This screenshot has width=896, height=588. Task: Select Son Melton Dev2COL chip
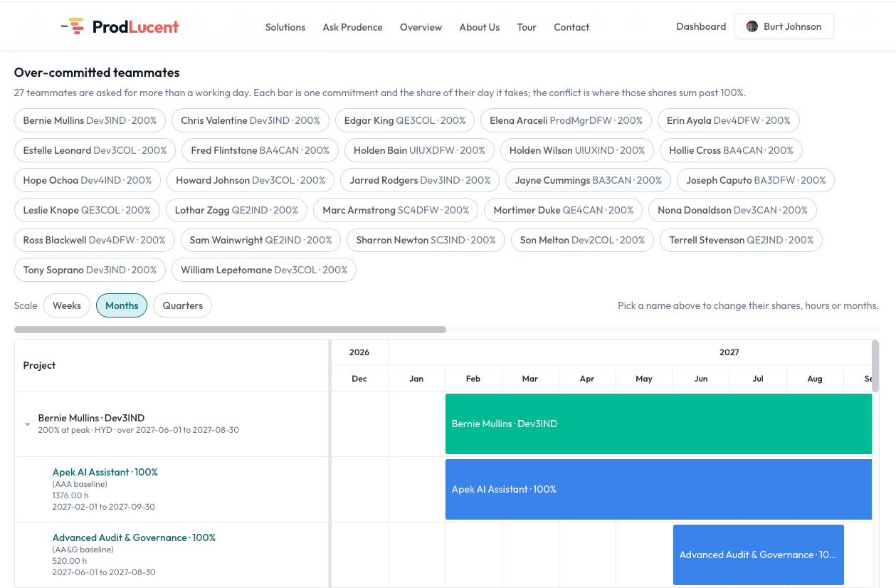(582, 240)
